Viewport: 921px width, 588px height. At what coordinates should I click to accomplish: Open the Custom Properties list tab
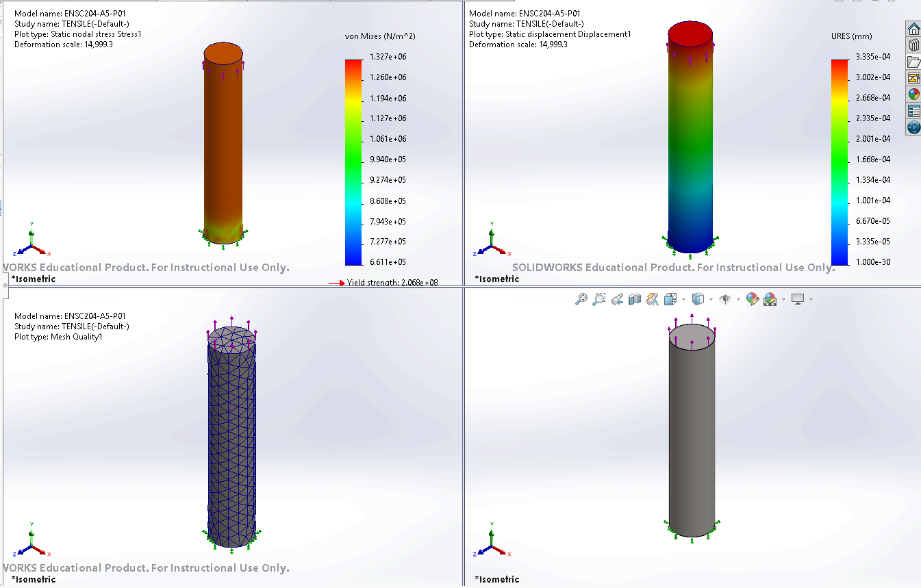pos(913,111)
